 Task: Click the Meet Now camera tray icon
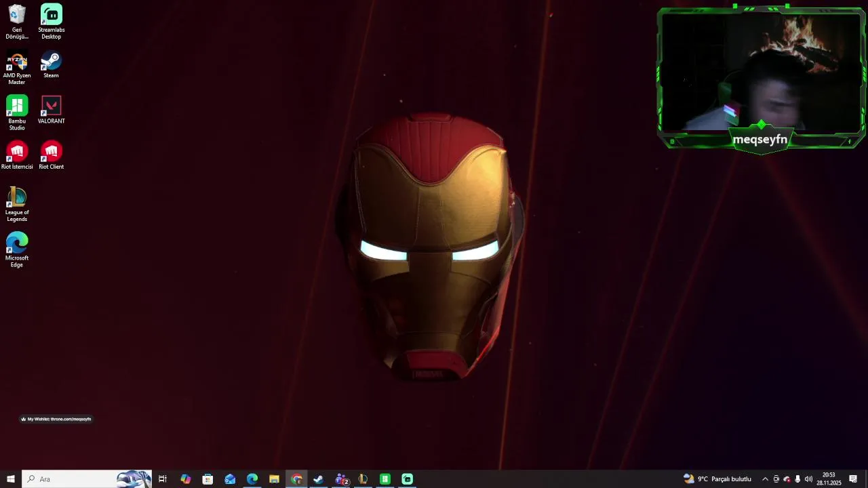click(x=776, y=479)
